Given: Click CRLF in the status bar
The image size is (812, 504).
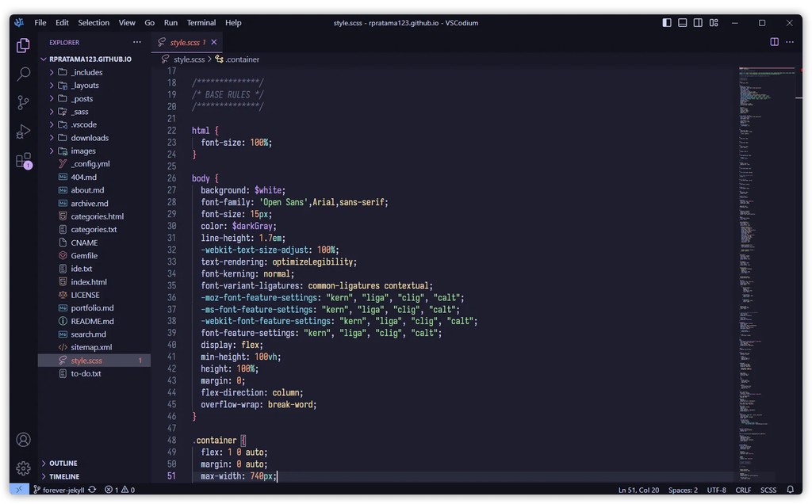Looking at the screenshot, I should [x=743, y=489].
